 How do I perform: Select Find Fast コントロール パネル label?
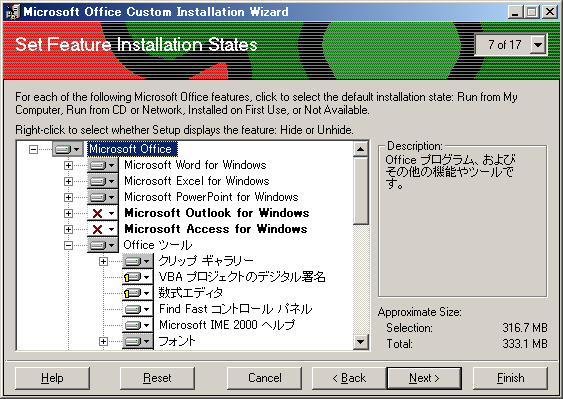[236, 309]
